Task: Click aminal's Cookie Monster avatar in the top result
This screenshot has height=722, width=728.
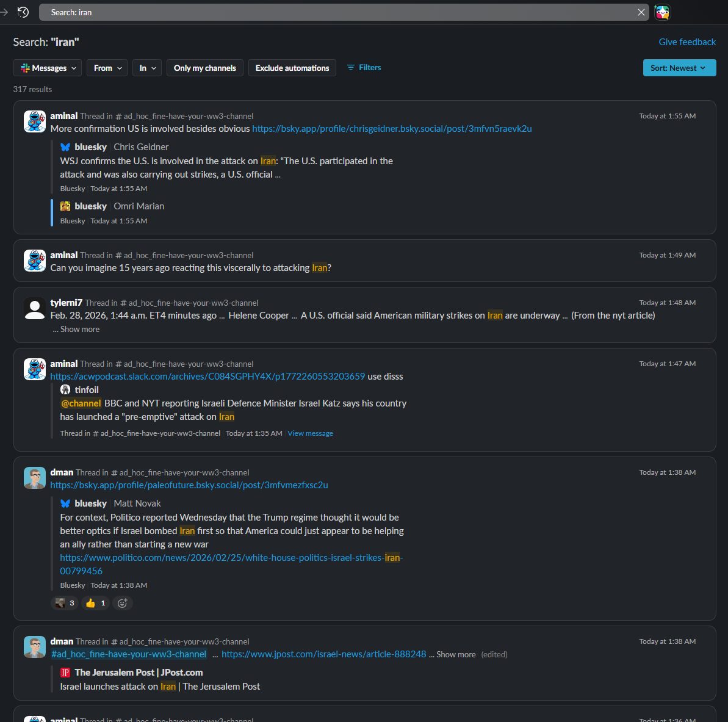Action: (x=35, y=121)
